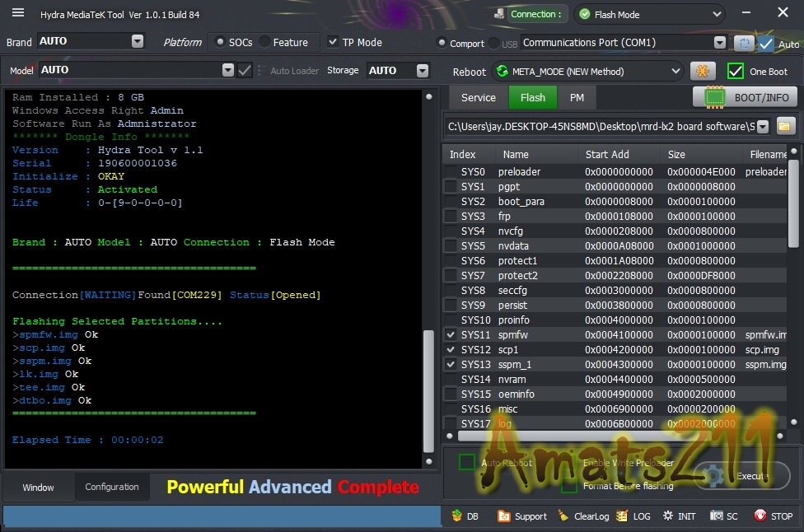
Task: Open the Communications Port COM1 dropdown
Action: tap(719, 43)
